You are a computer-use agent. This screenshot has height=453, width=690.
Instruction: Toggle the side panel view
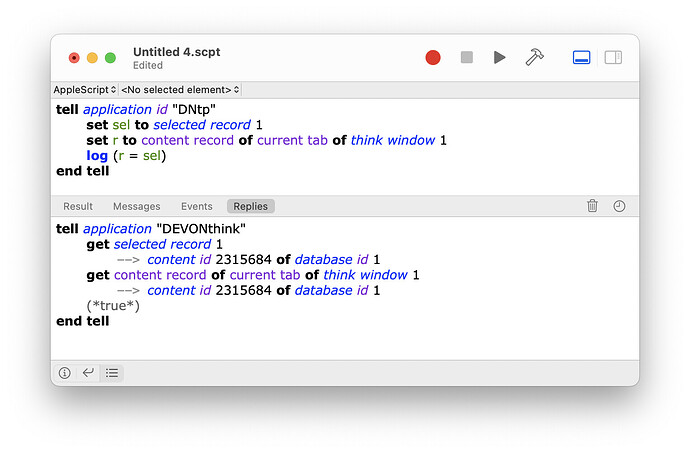613,57
